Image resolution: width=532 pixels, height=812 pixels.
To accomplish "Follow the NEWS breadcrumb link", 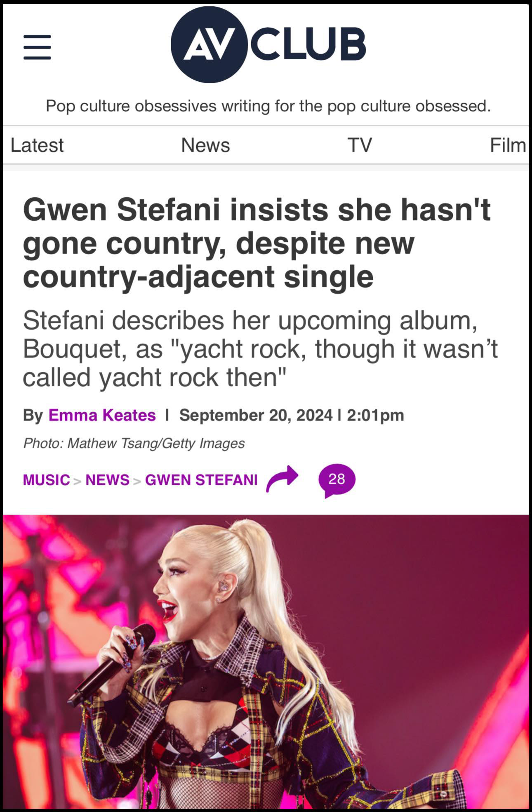I will point(107,480).
